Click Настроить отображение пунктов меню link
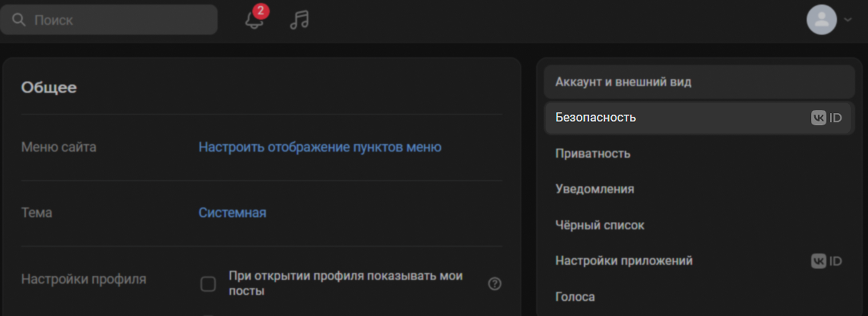Viewport: 868px width, 316px height. click(320, 147)
